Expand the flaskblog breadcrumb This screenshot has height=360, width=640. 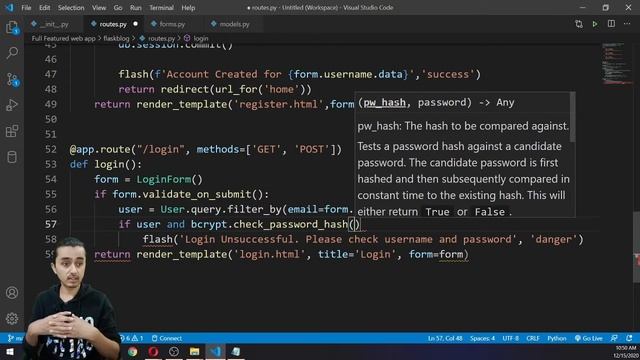click(x=116, y=38)
